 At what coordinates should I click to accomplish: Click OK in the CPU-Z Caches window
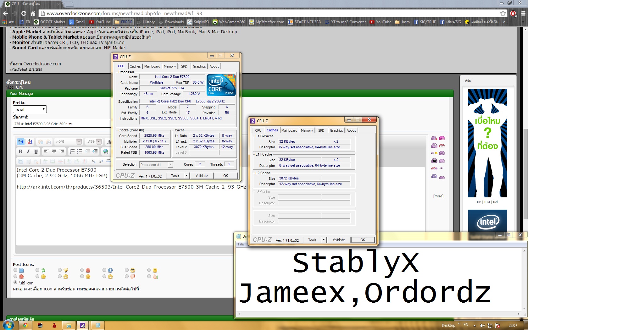point(363,240)
